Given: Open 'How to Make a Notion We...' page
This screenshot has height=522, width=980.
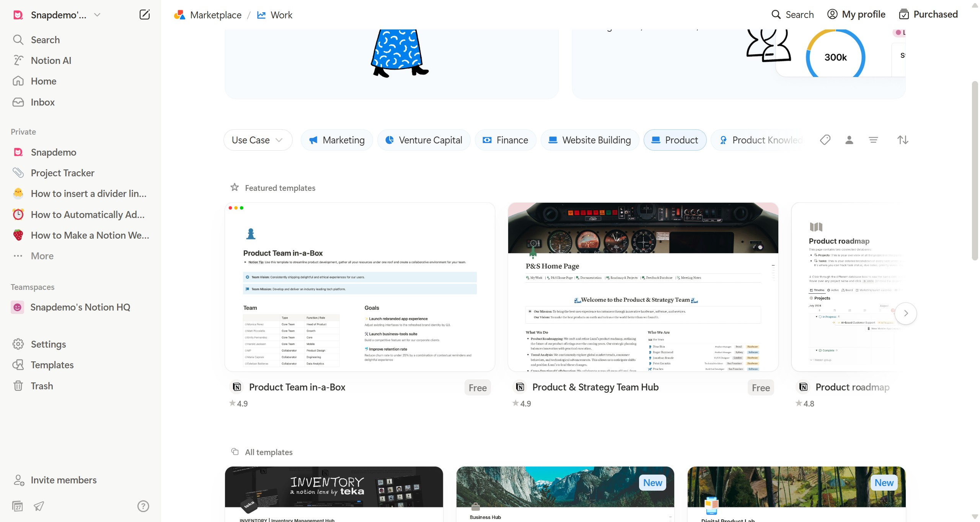Looking at the screenshot, I should [x=80, y=235].
